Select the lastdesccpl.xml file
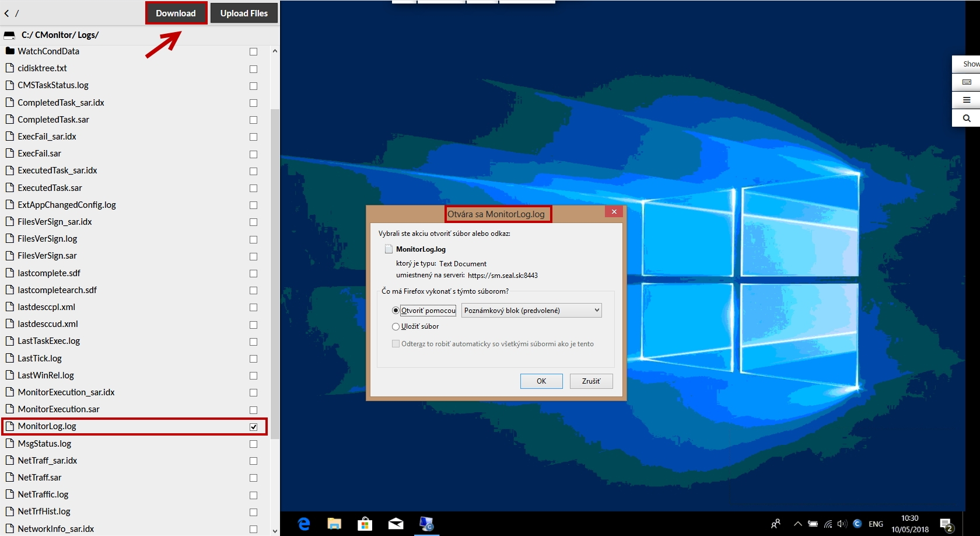The image size is (980, 536). (x=46, y=307)
